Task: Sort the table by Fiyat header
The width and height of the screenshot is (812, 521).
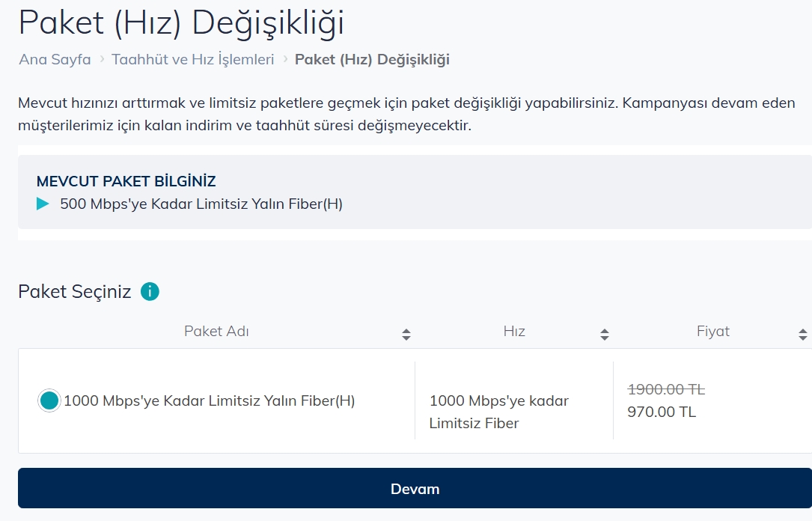Action: click(712, 332)
